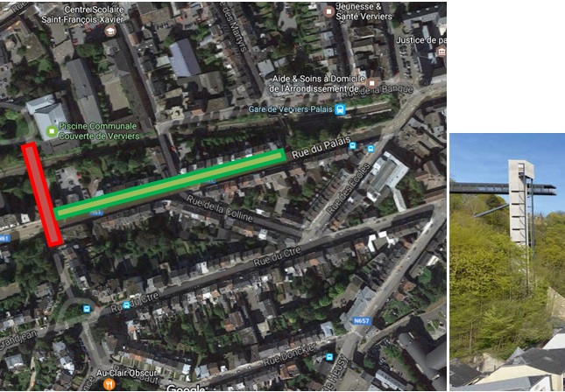Image resolution: width=565 pixels, height=392 pixels.
Task: Select the Centre Scolaire Saint-François-Xavier school marker
Action: (110, 31)
